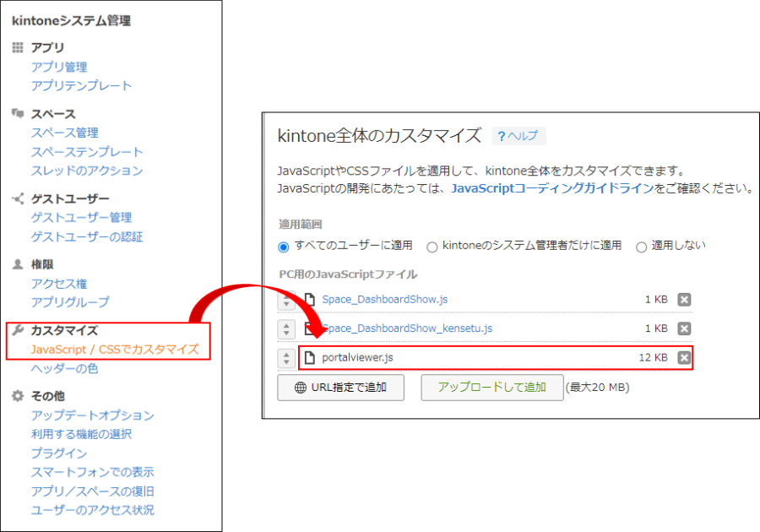Click reorder arrows for portalviewer.js row

click(286, 358)
